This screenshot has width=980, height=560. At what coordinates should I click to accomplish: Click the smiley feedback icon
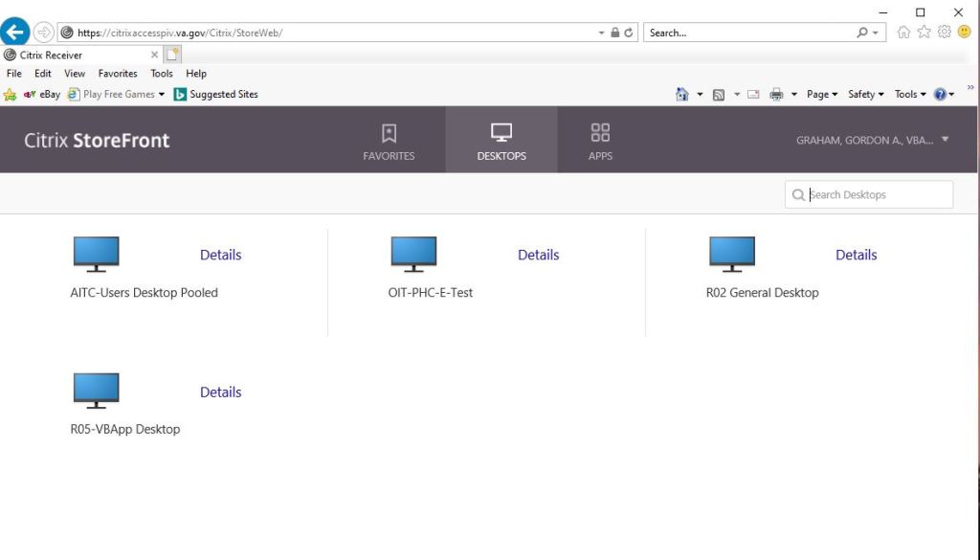tap(965, 32)
